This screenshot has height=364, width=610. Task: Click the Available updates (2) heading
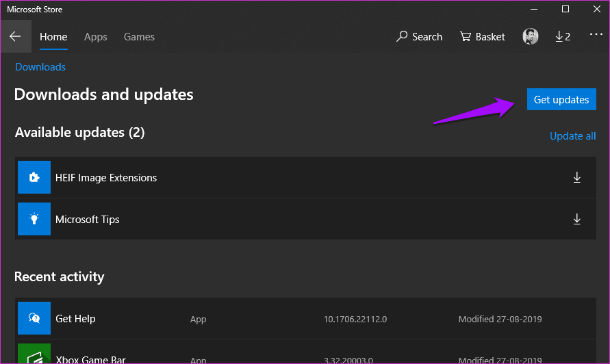tap(79, 133)
